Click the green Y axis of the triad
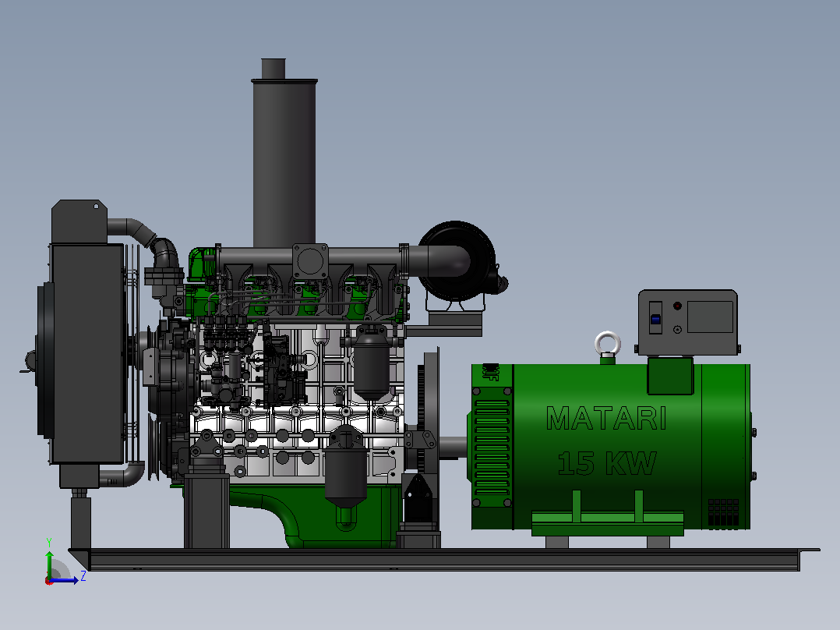This screenshot has width=840, height=630. [x=49, y=564]
